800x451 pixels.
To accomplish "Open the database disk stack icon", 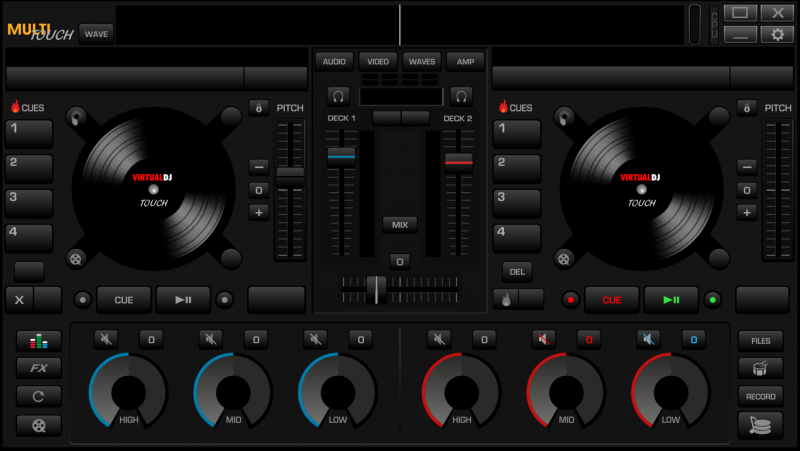I will pos(760,425).
